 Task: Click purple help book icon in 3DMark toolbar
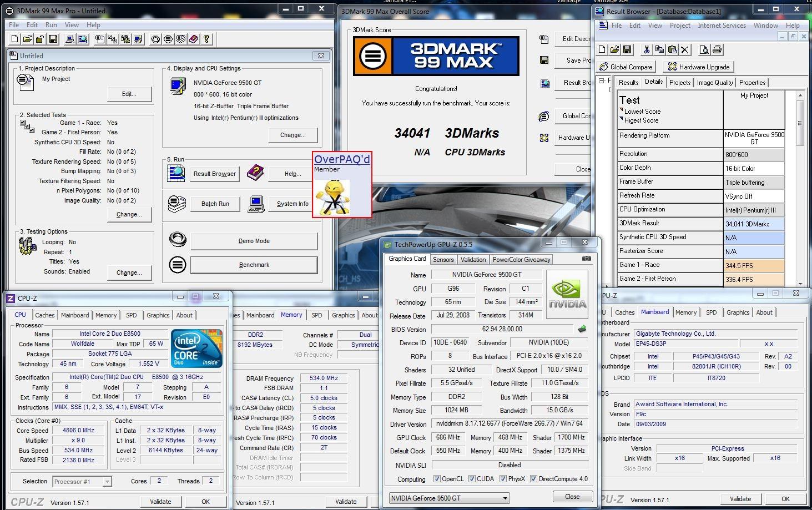point(194,39)
